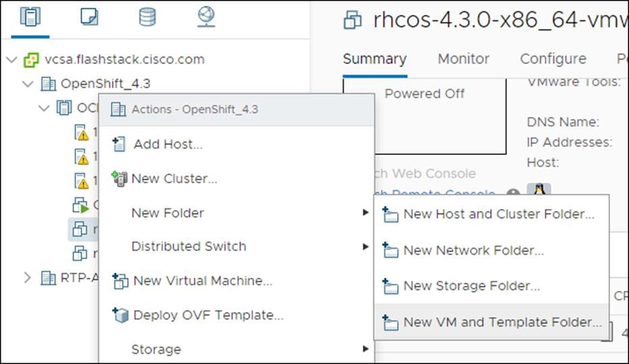Select the highlighted VM template icon in tree
629x364 pixels.
pos(80,229)
